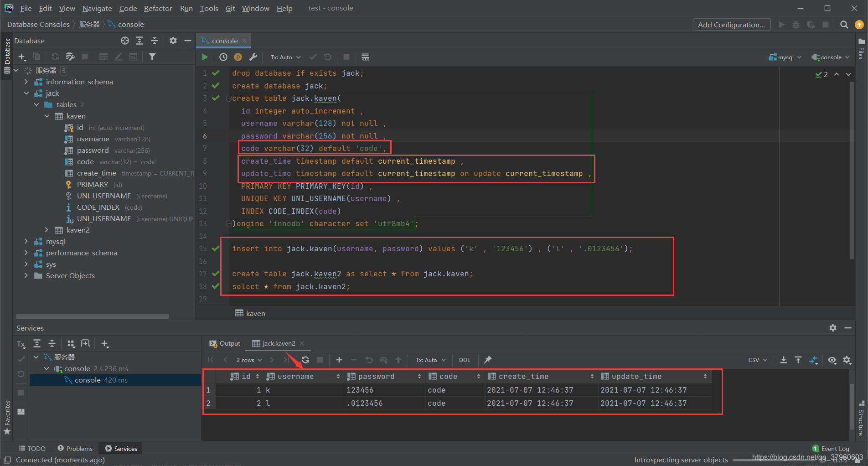Viewport: 868px width, 466px height.
Task: Expand performance_schema node
Action: pos(26,253)
